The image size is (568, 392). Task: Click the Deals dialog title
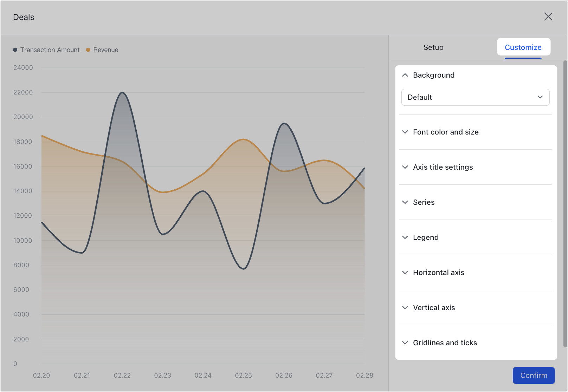(x=24, y=17)
